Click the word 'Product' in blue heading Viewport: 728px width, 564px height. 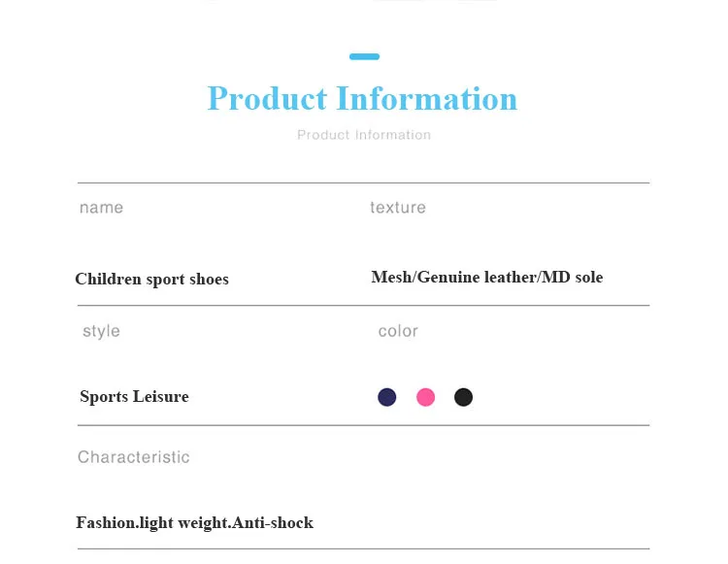point(268,98)
